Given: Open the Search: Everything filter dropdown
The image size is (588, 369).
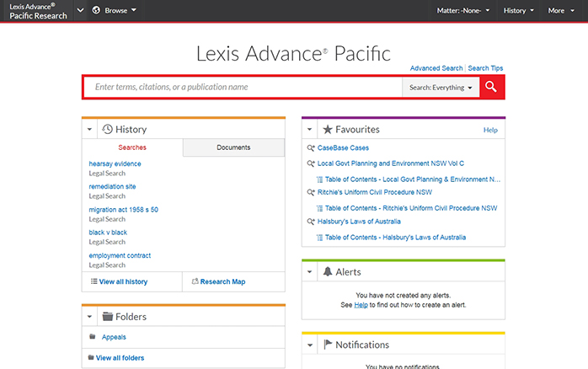Looking at the screenshot, I should (x=441, y=88).
